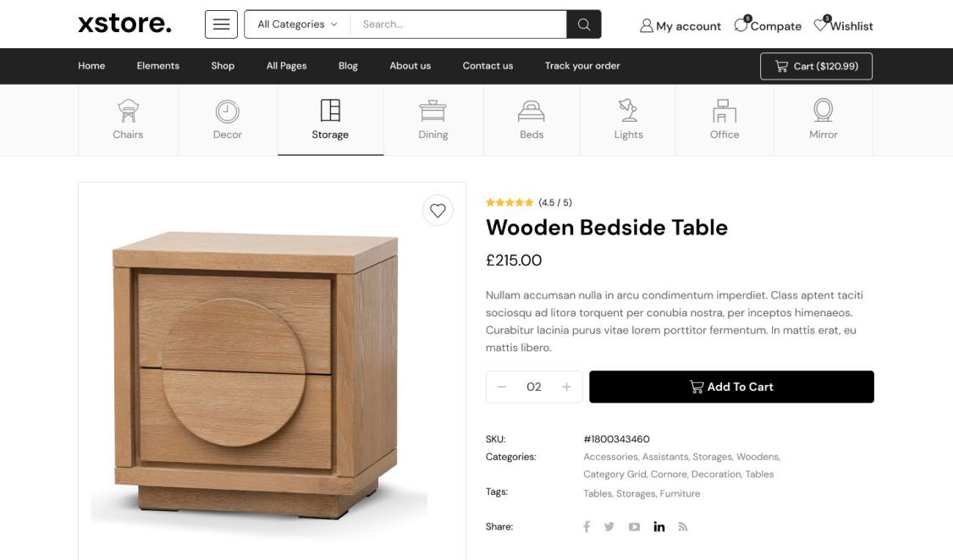Open the Furniture tag link
953x560 pixels.
pos(680,494)
